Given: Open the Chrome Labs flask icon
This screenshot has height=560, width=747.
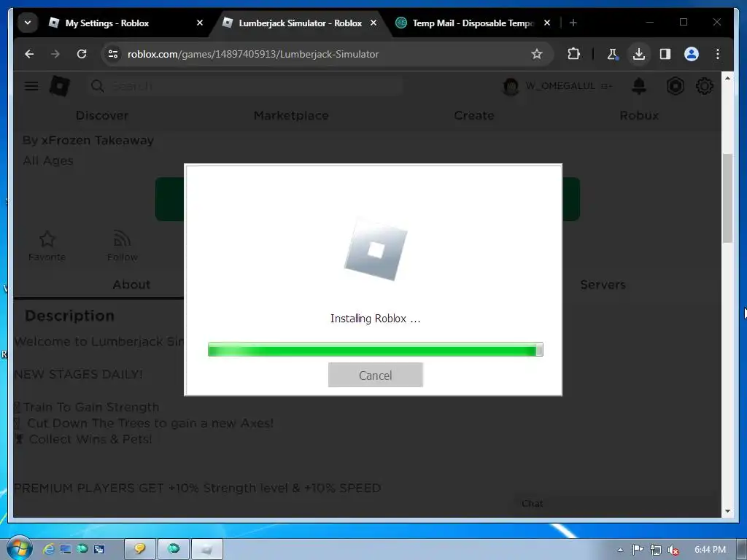Looking at the screenshot, I should tap(613, 54).
